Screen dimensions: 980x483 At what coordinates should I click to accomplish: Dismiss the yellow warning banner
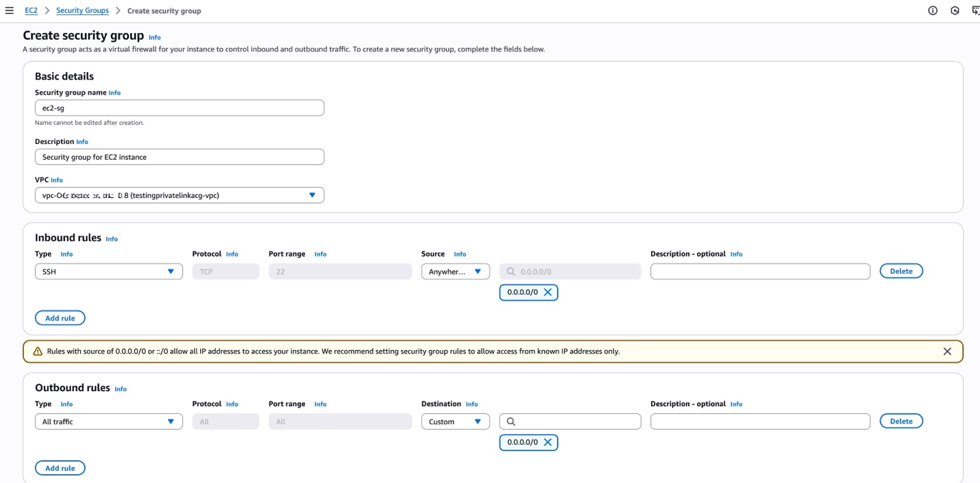[947, 351]
